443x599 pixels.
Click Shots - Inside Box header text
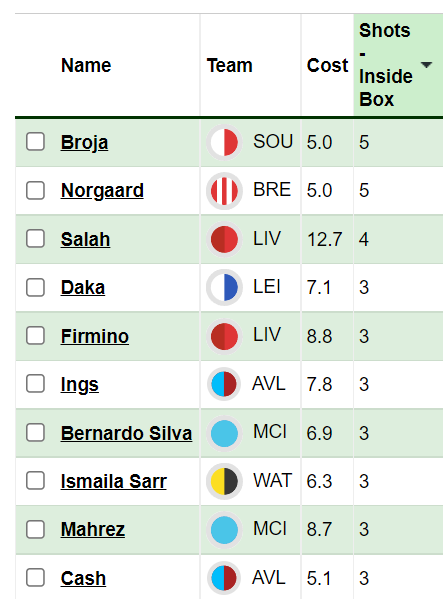point(386,65)
